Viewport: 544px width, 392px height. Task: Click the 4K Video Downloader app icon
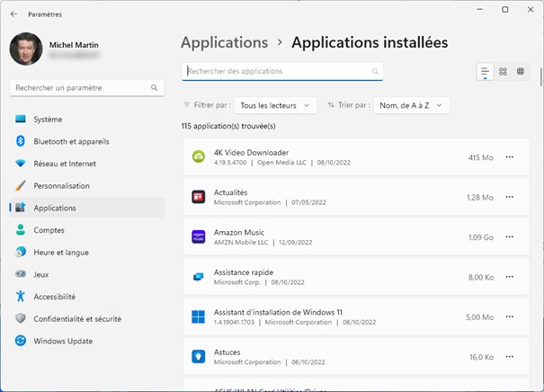pos(199,157)
